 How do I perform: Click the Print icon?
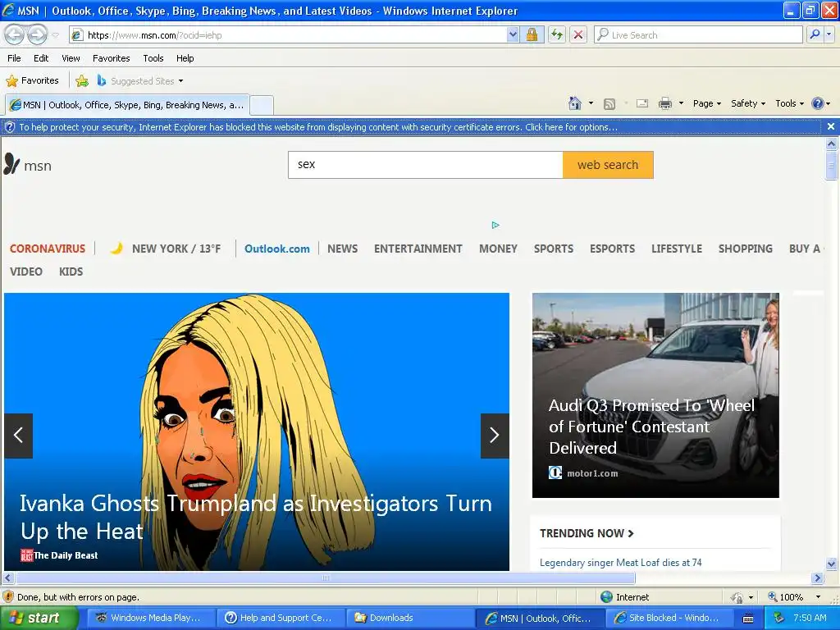tap(664, 103)
